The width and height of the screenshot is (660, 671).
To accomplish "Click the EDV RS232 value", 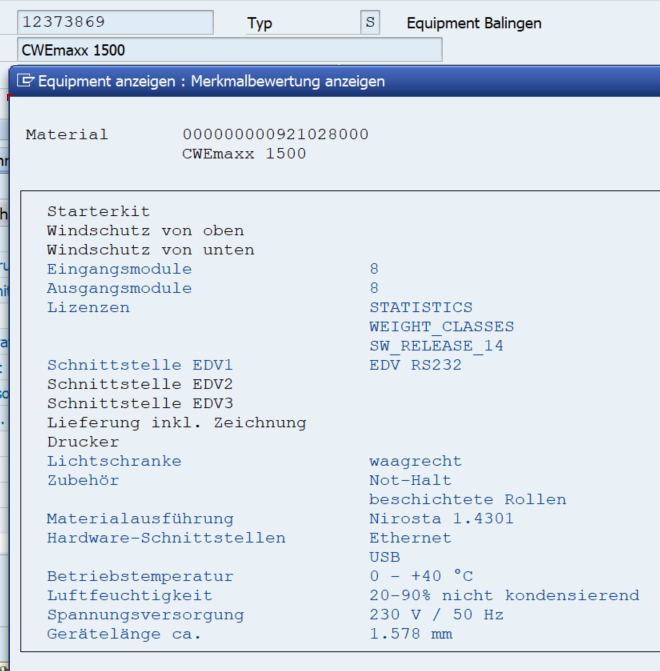I will tap(415, 365).
